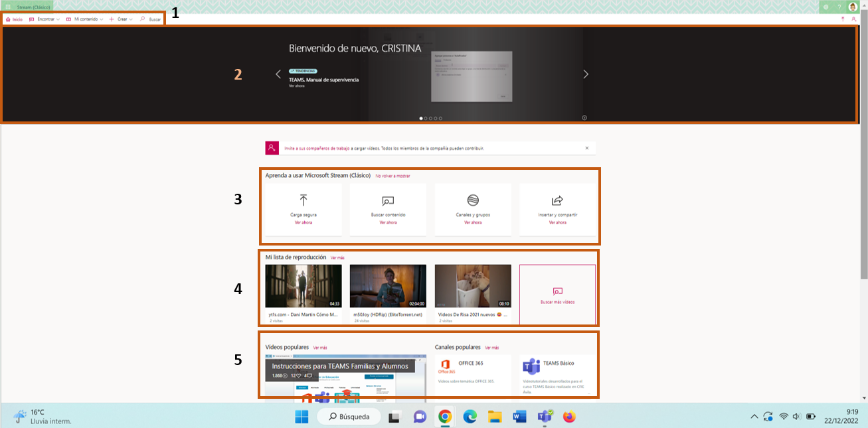Open Microsoft Word from the taskbar

[519, 417]
